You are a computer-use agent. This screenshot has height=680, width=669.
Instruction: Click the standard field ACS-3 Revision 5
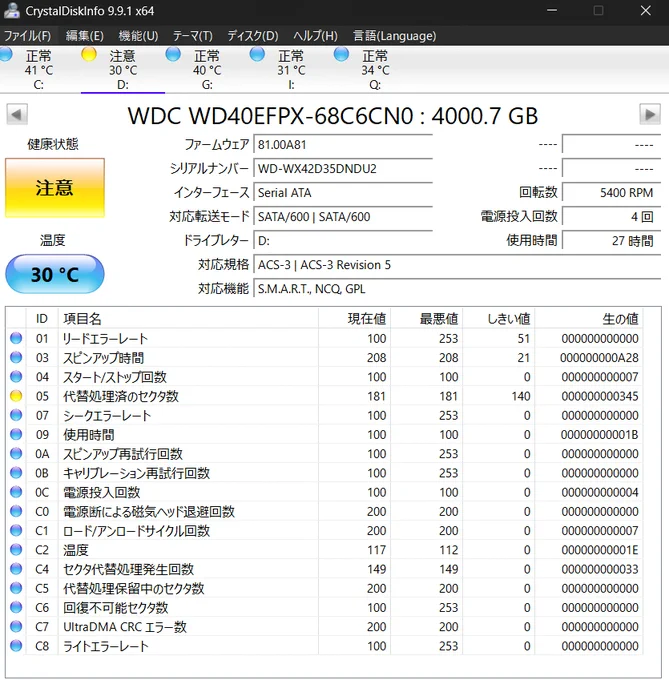click(457, 265)
